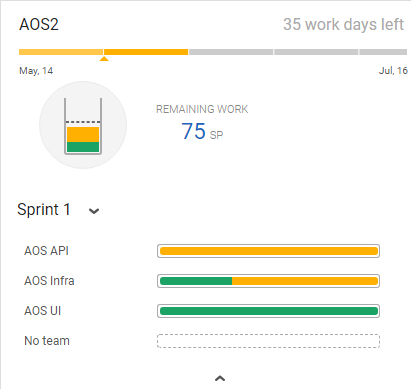
Task: Click the AOS UI green progress bar
Action: pyautogui.click(x=268, y=311)
